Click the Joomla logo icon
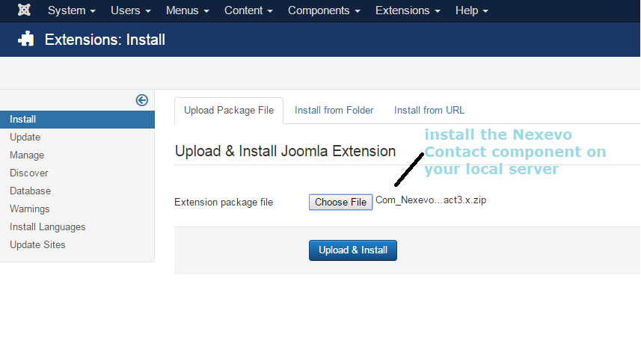 (24, 10)
